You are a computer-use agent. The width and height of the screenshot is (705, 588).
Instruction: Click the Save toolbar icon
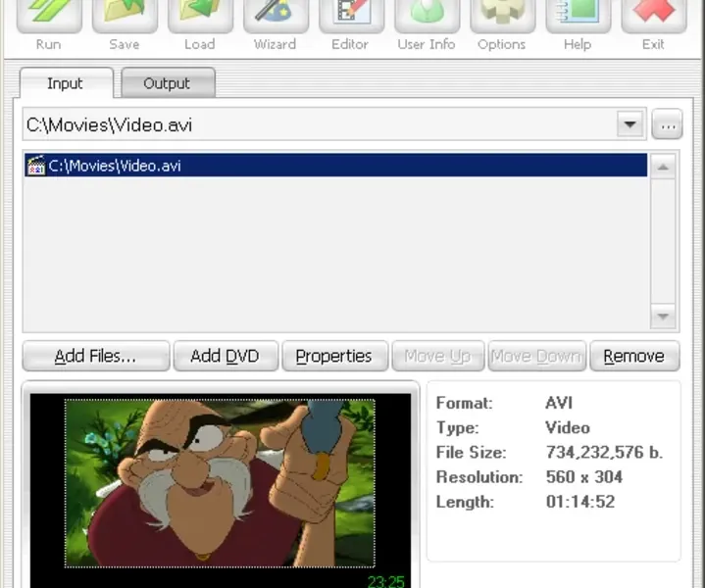point(125,16)
